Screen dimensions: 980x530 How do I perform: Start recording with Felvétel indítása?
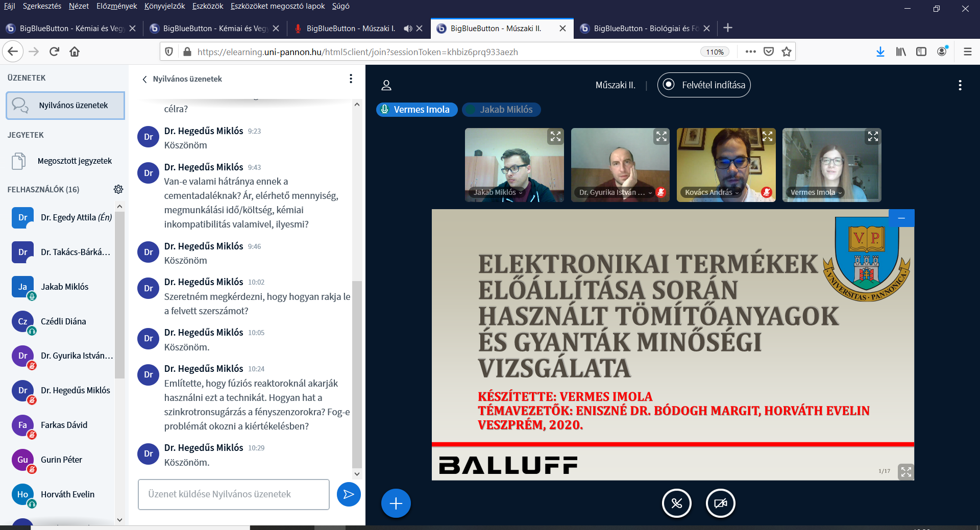(704, 85)
